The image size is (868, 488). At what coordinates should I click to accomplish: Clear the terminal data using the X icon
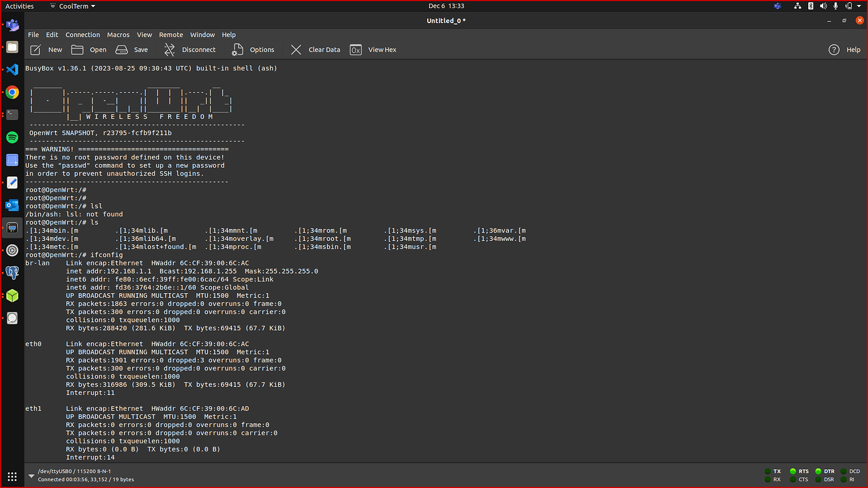(x=296, y=49)
